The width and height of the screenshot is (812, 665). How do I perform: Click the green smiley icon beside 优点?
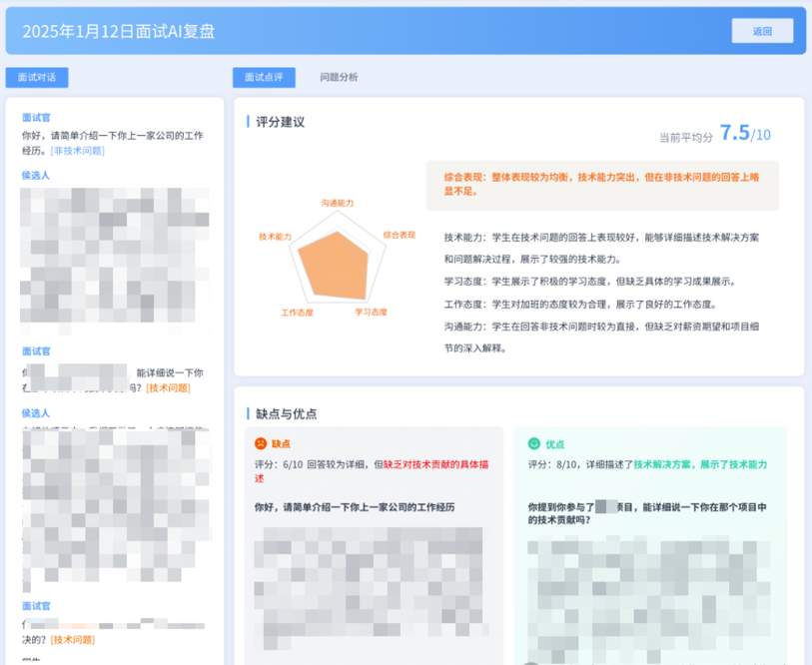(x=534, y=443)
